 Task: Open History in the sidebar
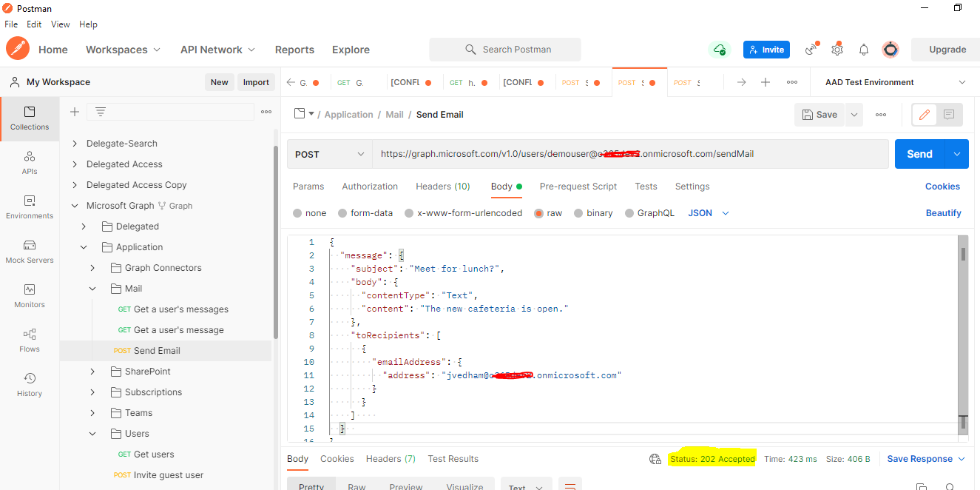[30, 385]
